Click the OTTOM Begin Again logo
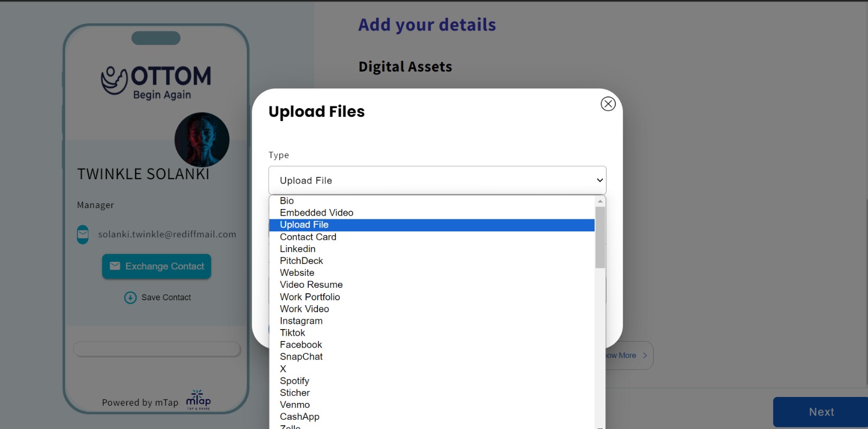The image size is (868, 429). (156, 83)
